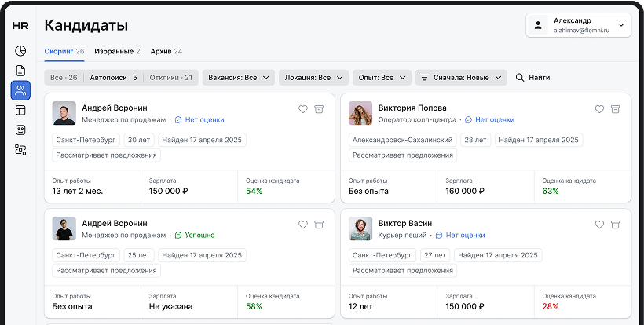Add first Андрей Воронин to favorites
This screenshot has height=325, width=644.
[x=303, y=109]
